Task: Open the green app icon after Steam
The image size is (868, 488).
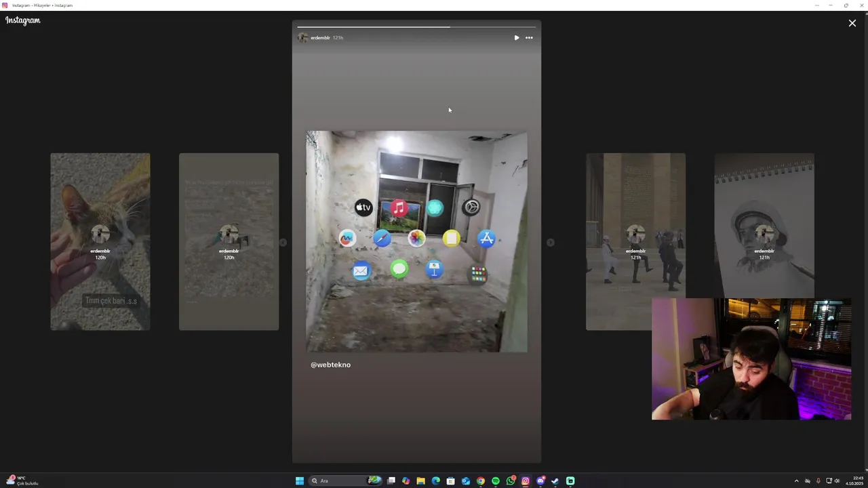Action: 570,481
